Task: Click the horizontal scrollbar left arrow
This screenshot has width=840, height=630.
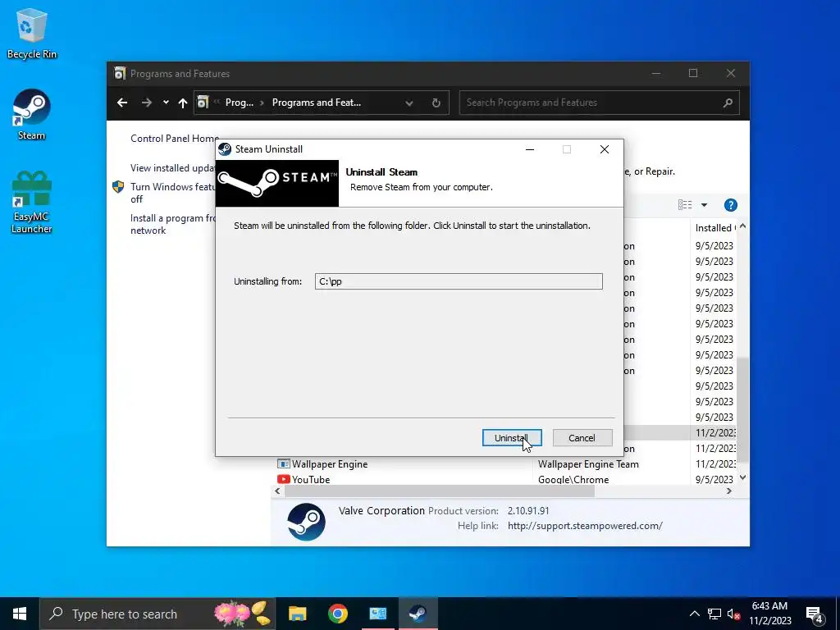Action: click(277, 491)
